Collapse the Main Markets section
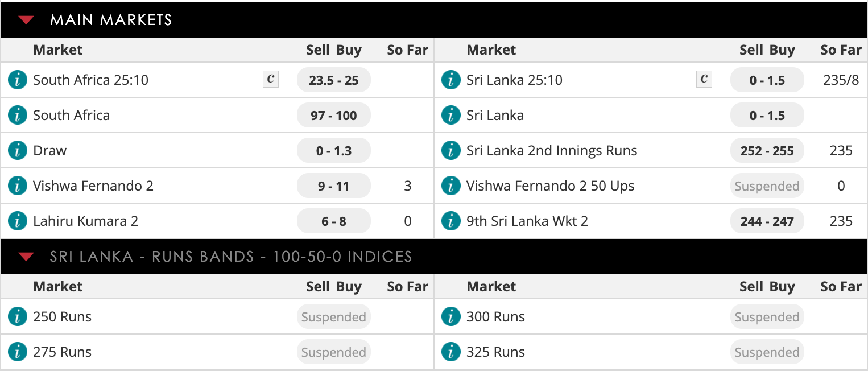Screen dimensions: 868x371 [x=26, y=20]
